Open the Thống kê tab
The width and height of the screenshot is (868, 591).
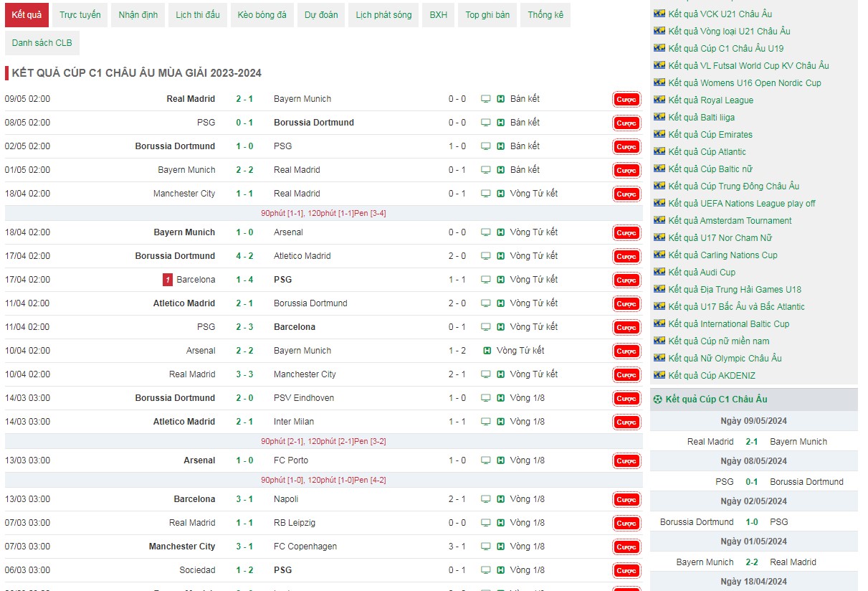pos(545,15)
